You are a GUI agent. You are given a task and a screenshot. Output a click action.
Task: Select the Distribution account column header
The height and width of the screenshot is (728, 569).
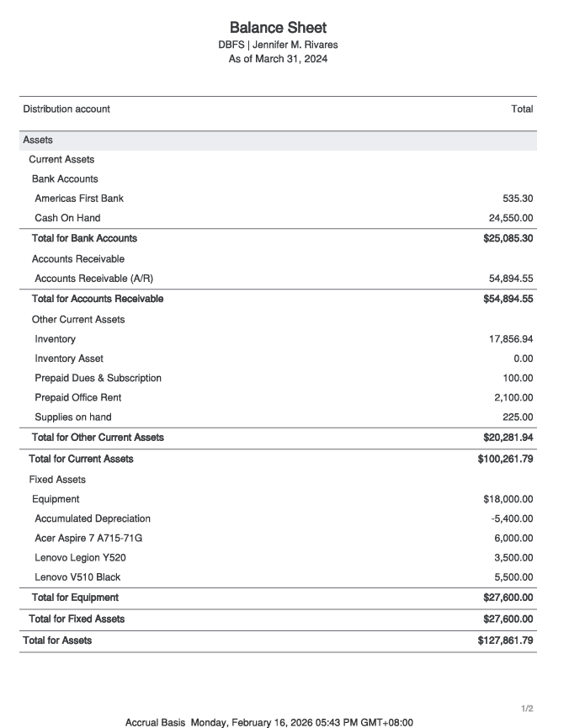(66, 109)
